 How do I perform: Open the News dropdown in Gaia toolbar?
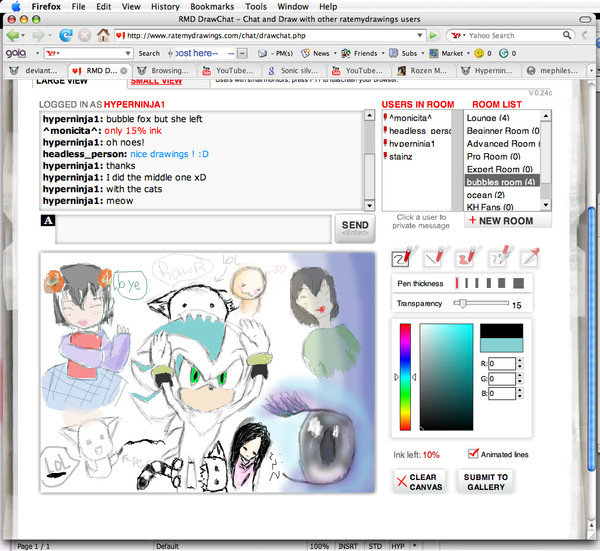[x=335, y=53]
